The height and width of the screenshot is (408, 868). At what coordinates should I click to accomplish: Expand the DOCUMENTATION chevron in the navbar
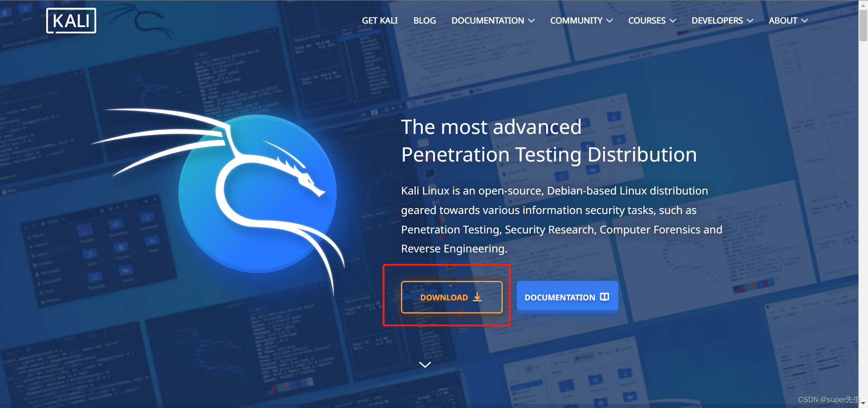(x=532, y=21)
